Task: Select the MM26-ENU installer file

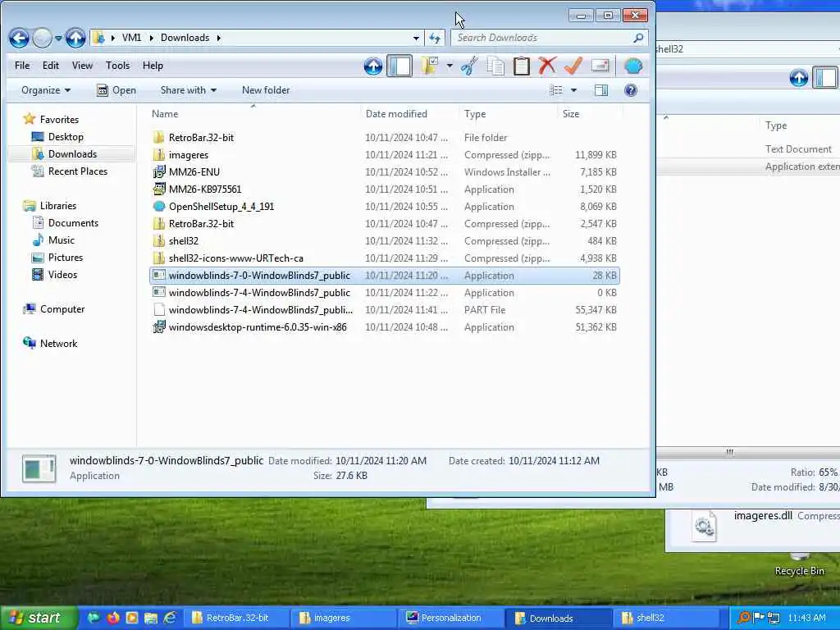Action: coord(385,172)
